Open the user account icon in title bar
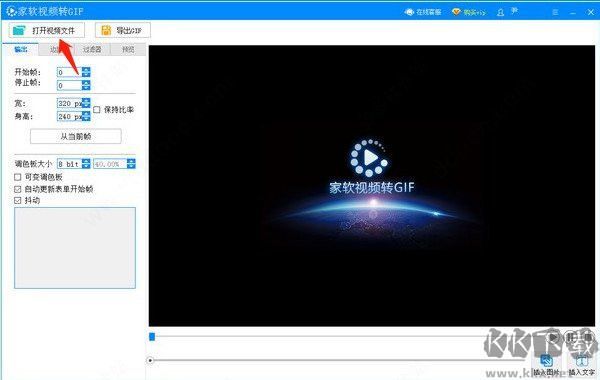Viewport: 600px width, 380px height. (x=501, y=12)
